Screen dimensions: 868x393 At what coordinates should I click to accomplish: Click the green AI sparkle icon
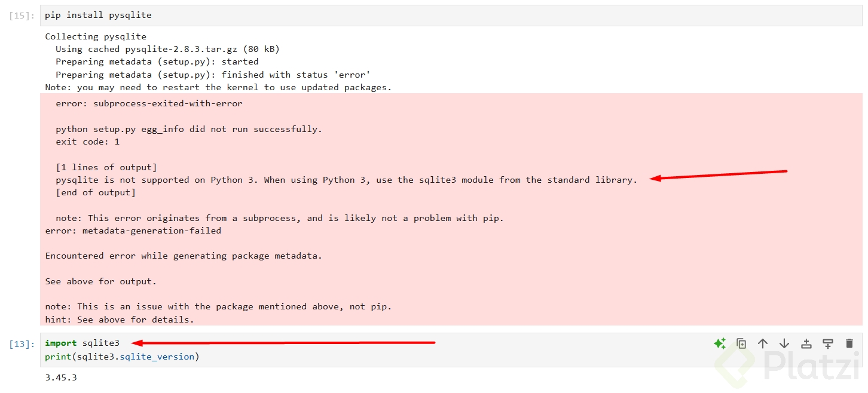pyautogui.click(x=720, y=343)
